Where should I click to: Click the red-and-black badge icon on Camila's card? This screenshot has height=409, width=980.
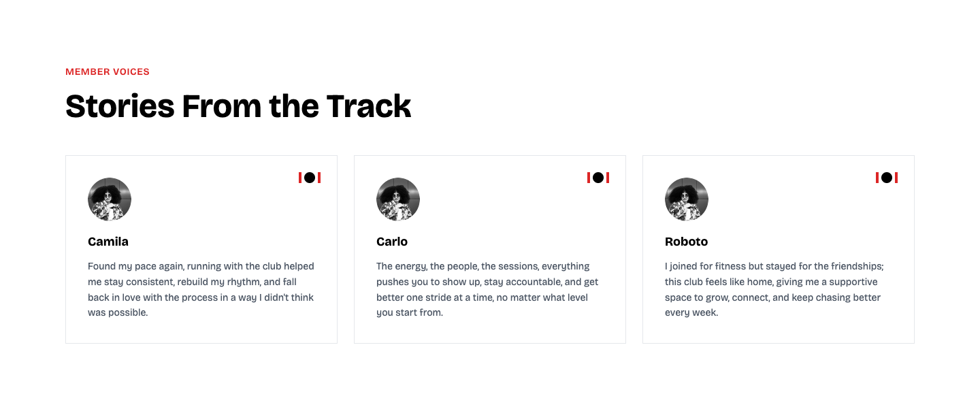[310, 178]
